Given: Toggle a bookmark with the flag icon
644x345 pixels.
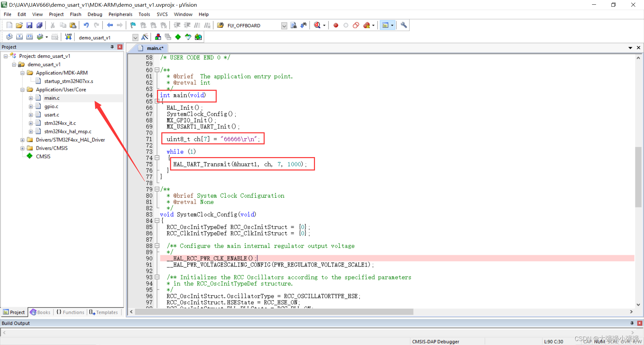Looking at the screenshot, I should tap(133, 25).
